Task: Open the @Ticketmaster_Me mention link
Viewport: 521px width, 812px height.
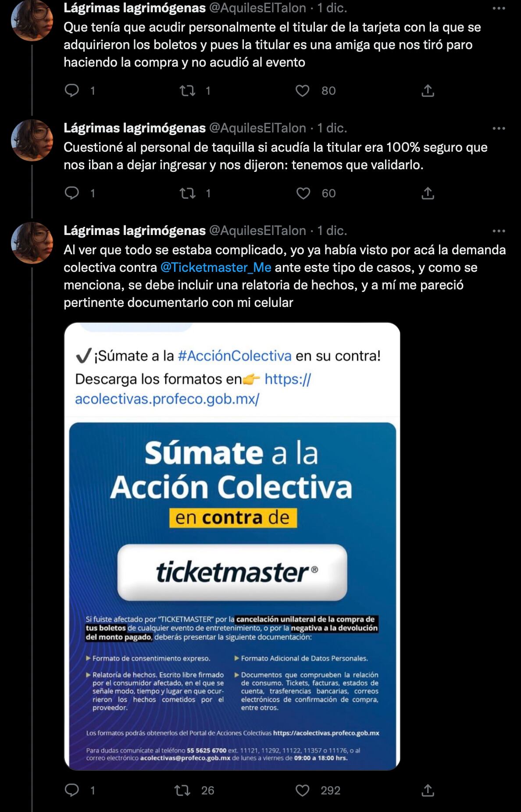Action: [x=216, y=267]
